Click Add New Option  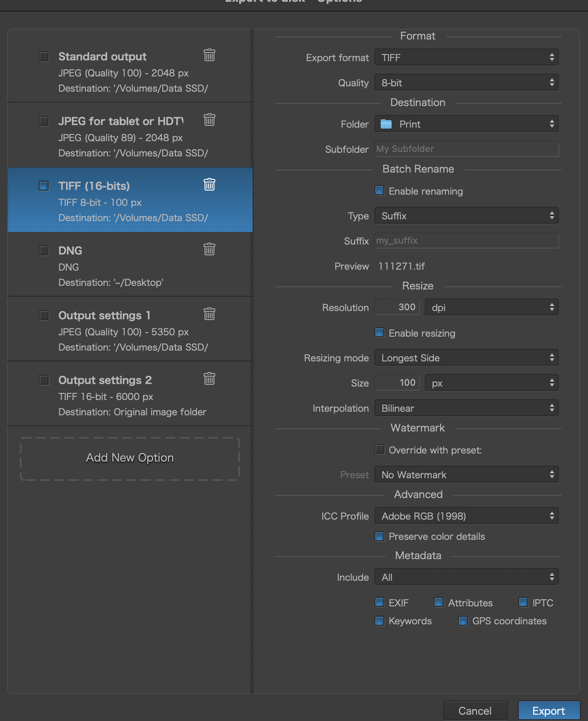click(130, 458)
